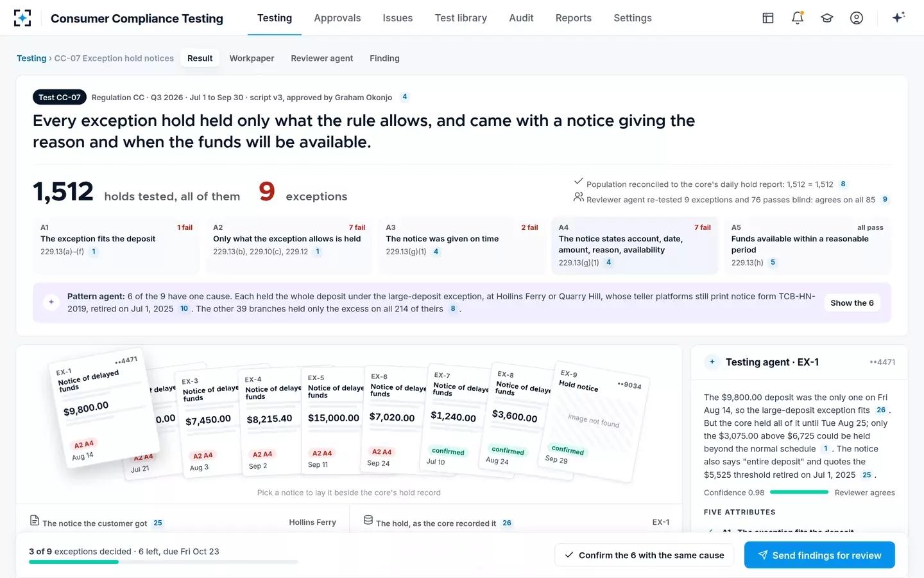Open the A2 only what exception allows card
Image resolution: width=924 pixels, height=578 pixels.
pos(289,246)
